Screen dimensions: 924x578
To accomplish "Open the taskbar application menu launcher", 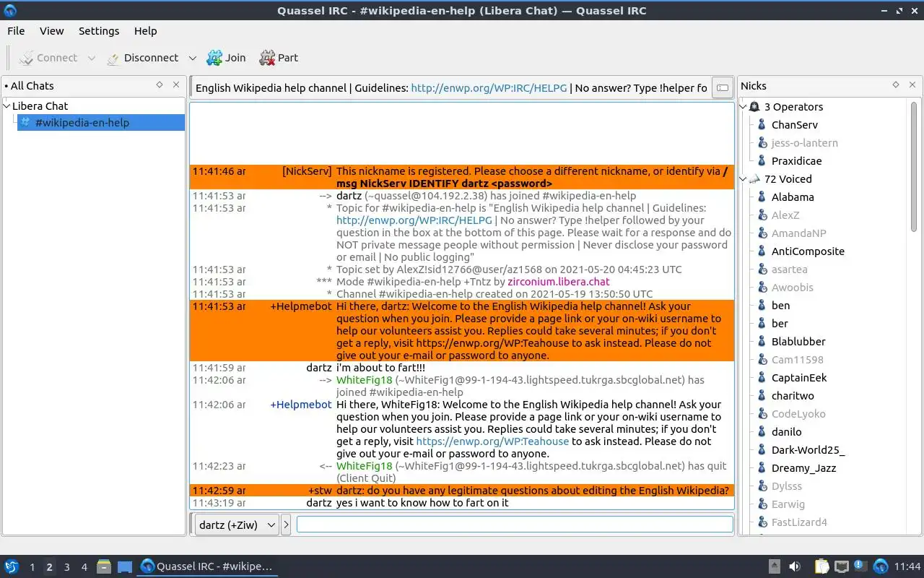I will [x=12, y=566].
